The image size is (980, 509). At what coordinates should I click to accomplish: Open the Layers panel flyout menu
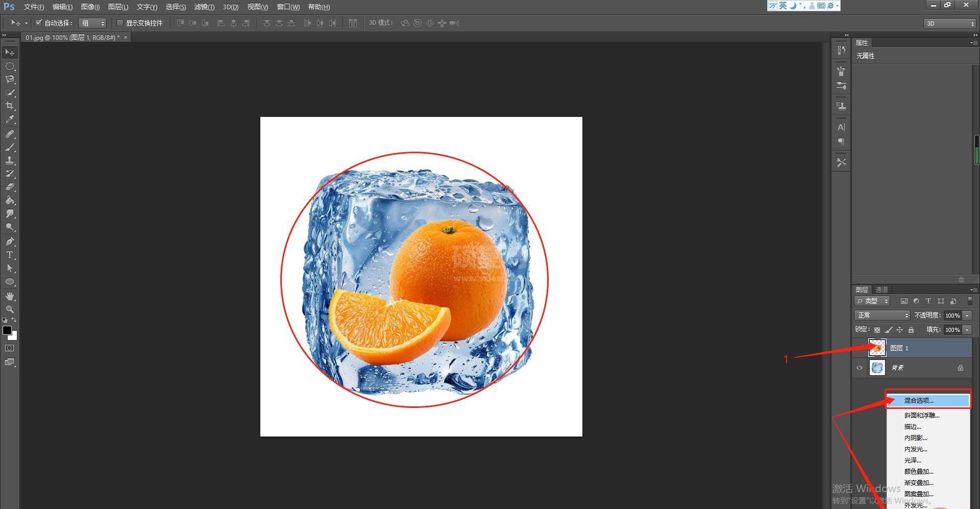(x=973, y=289)
